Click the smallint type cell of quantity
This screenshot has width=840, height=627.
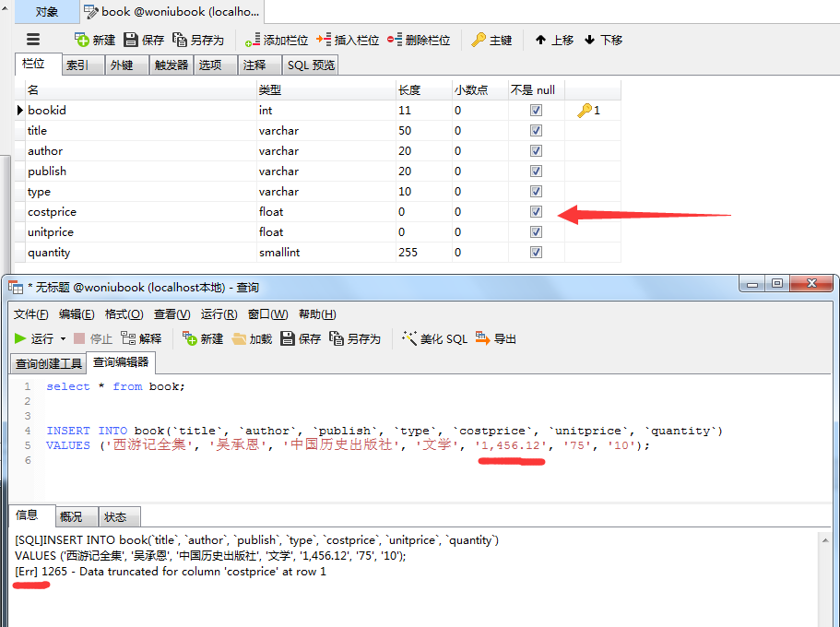(x=325, y=252)
